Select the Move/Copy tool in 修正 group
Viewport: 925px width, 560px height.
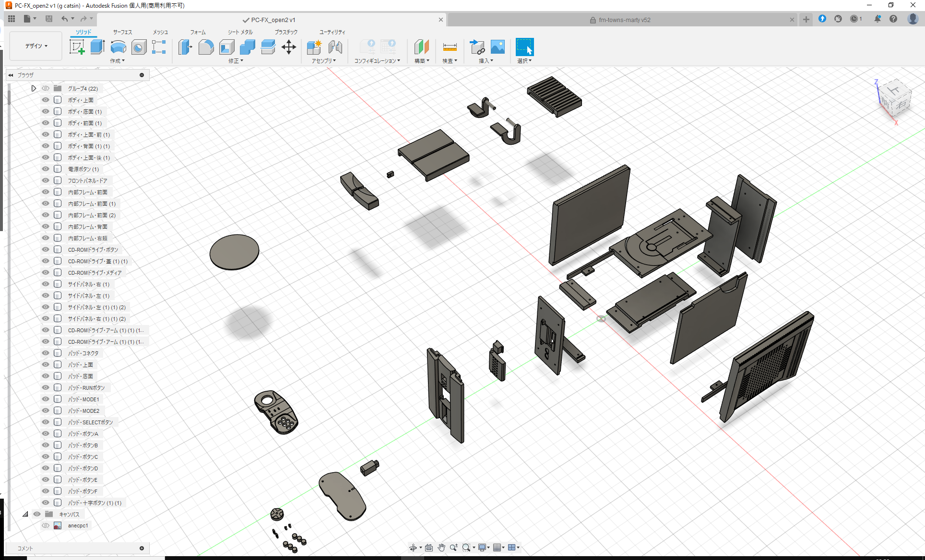pos(289,47)
